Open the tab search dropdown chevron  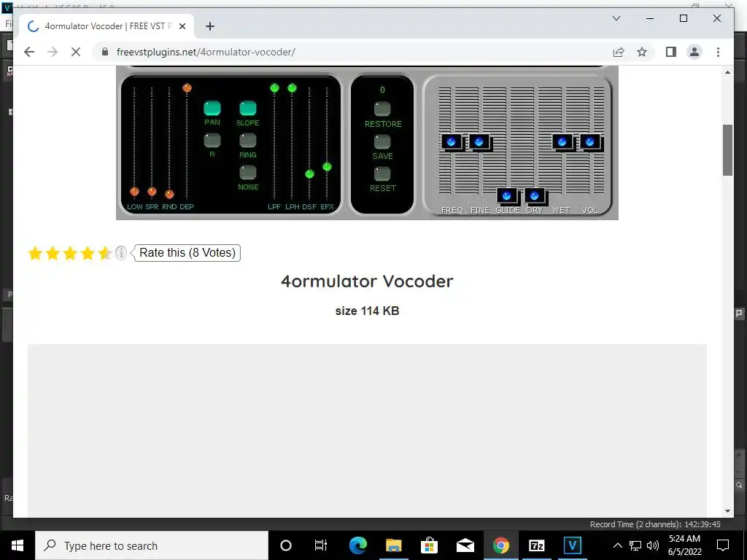(x=616, y=18)
